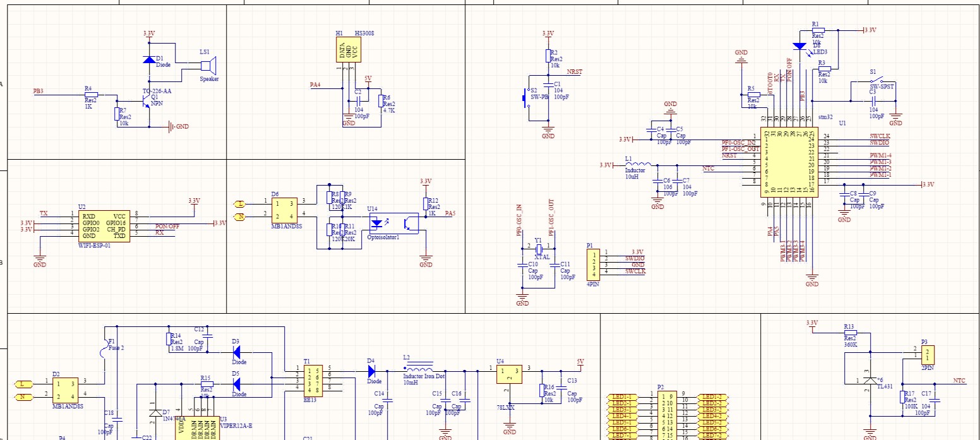
Task: Select the L1 10uH inductor symbol
Action: click(x=638, y=164)
